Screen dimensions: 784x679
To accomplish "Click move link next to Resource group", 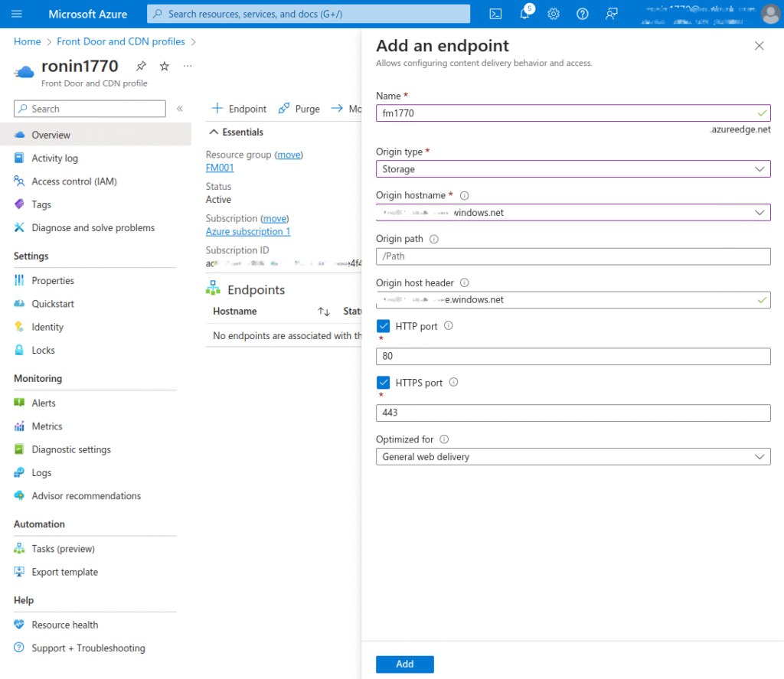I will 289,155.
